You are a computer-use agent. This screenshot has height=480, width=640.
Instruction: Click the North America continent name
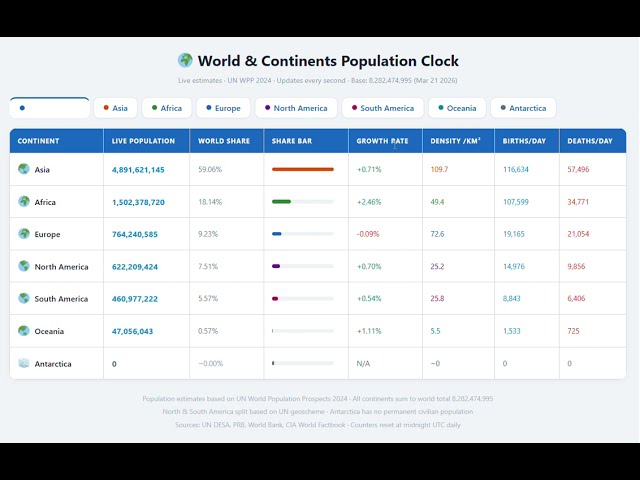(x=61, y=267)
